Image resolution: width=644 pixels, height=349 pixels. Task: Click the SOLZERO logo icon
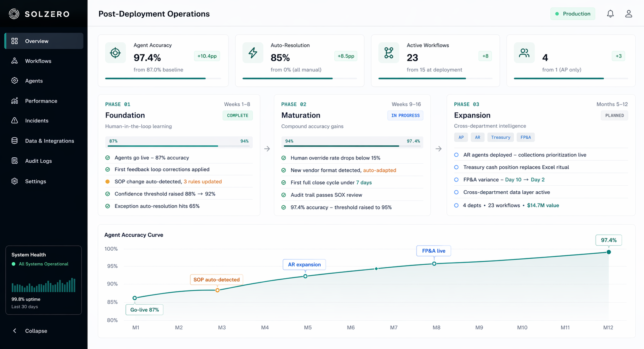(14, 14)
